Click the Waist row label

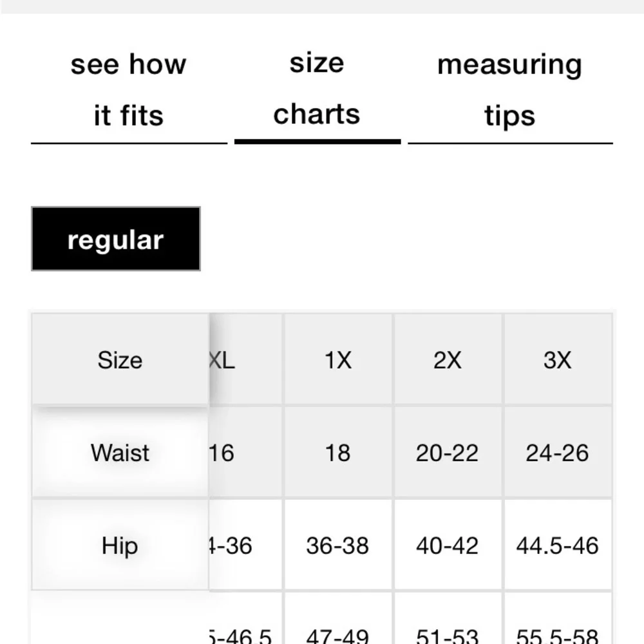(120, 452)
